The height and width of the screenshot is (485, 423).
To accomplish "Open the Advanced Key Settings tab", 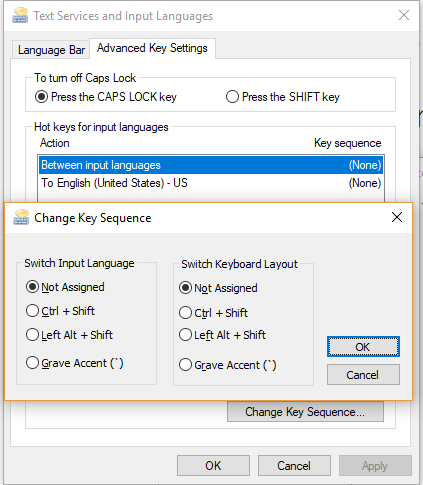I will [x=152, y=48].
